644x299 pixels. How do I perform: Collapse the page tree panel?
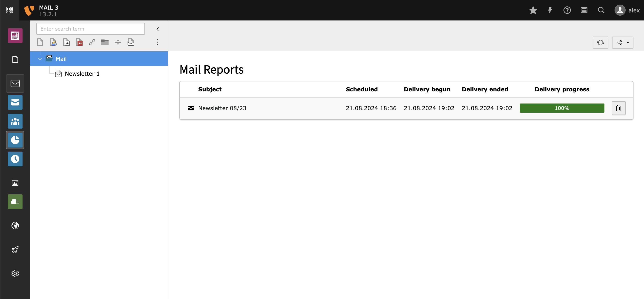pyautogui.click(x=158, y=29)
